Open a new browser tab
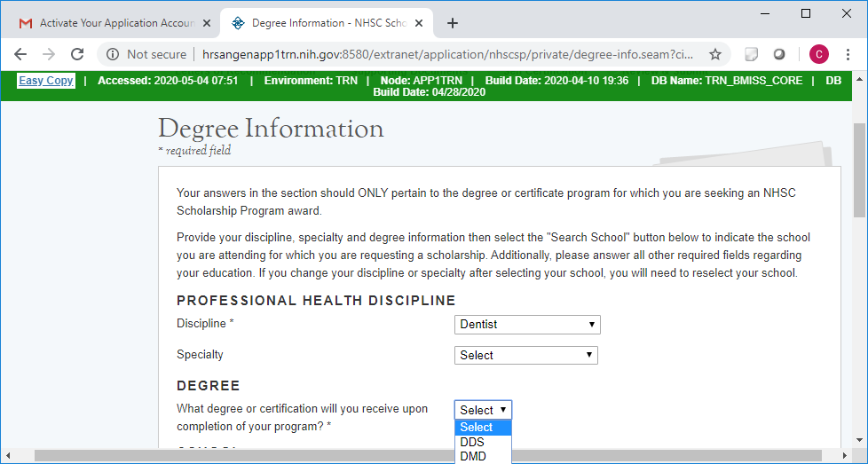Screen dimensions: 868x464 453,23
